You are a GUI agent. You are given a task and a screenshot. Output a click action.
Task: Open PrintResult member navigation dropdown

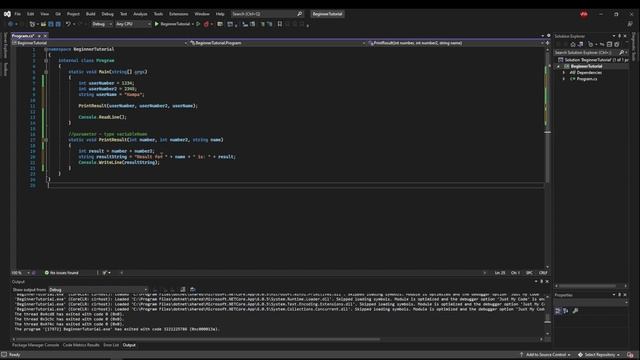click(x=456, y=43)
